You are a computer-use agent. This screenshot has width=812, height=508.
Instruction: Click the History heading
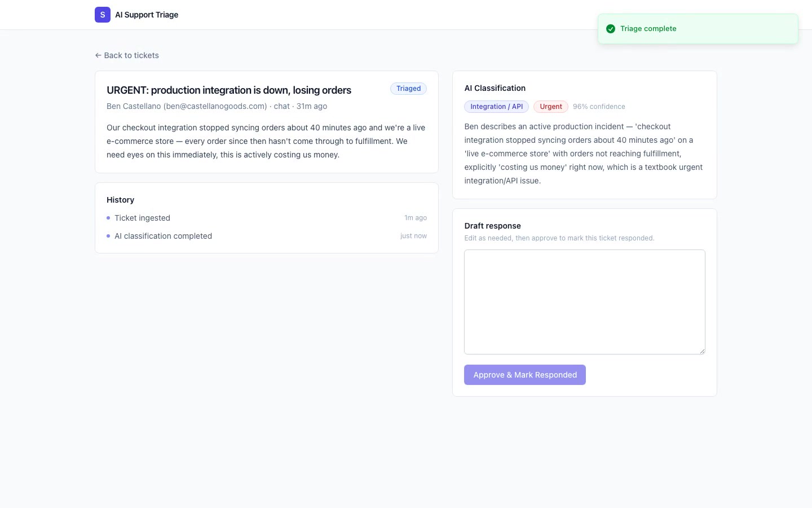tap(121, 200)
